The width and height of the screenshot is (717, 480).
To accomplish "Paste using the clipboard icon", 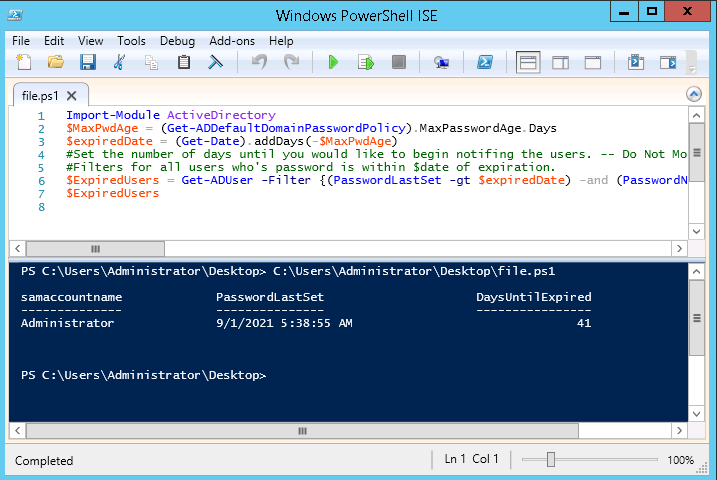I will click(x=184, y=62).
